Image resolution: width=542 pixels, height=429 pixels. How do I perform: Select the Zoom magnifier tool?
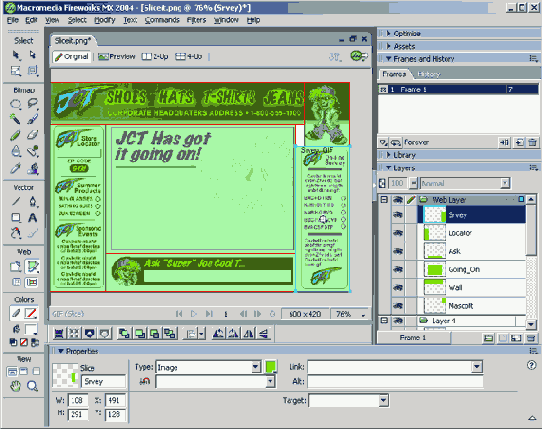[x=32, y=386]
